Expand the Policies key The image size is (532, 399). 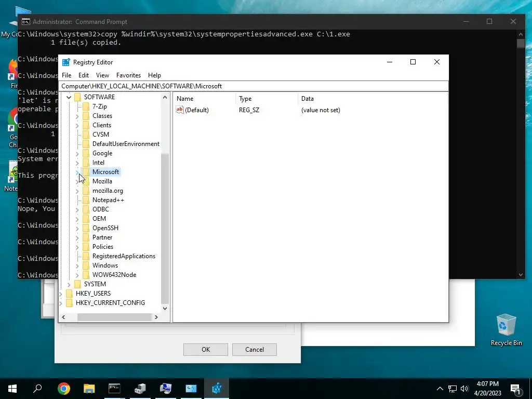point(77,247)
